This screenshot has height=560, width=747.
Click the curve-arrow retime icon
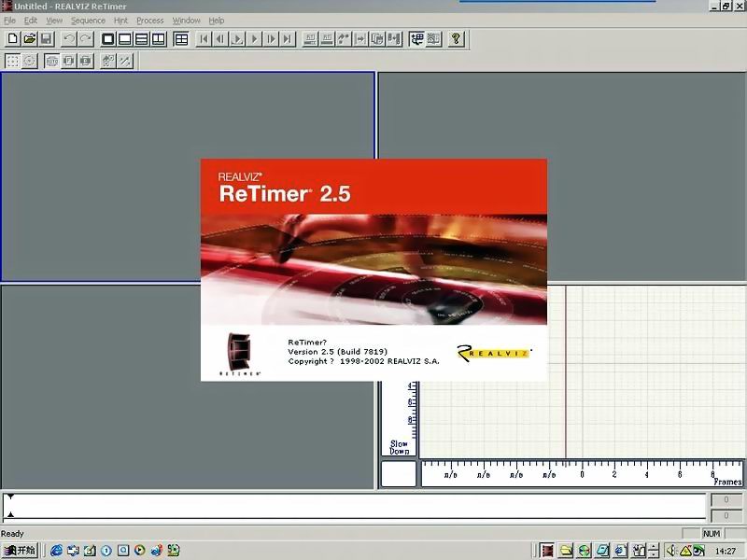(344, 38)
